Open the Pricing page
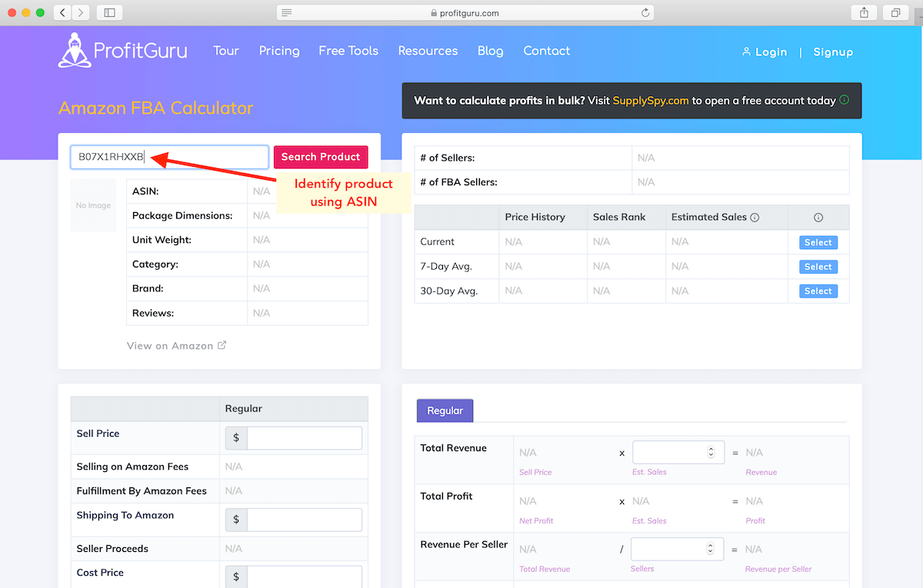 tap(279, 51)
